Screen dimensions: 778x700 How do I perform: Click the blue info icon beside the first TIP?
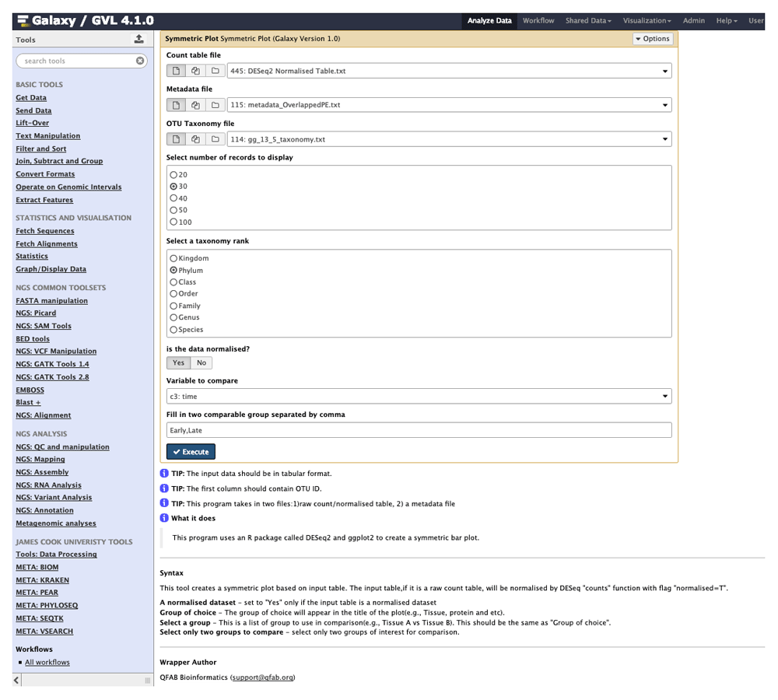[x=164, y=473]
